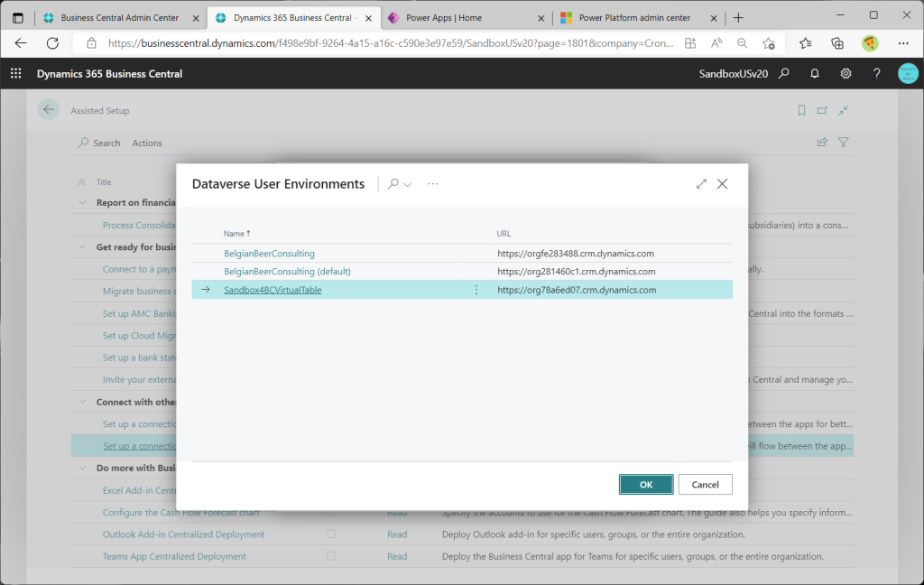Tick the Teams App Centralized Deployment checkbox

pyautogui.click(x=331, y=556)
